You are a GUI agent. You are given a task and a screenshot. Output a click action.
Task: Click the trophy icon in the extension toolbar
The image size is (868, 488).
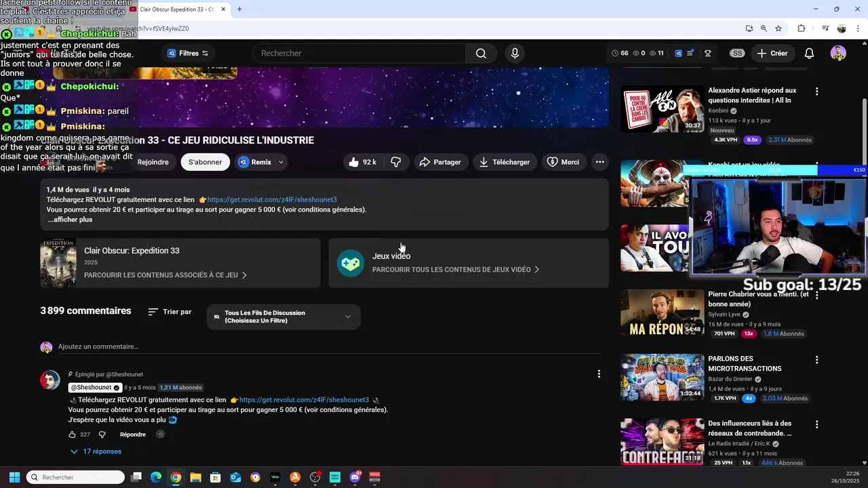[708, 53]
